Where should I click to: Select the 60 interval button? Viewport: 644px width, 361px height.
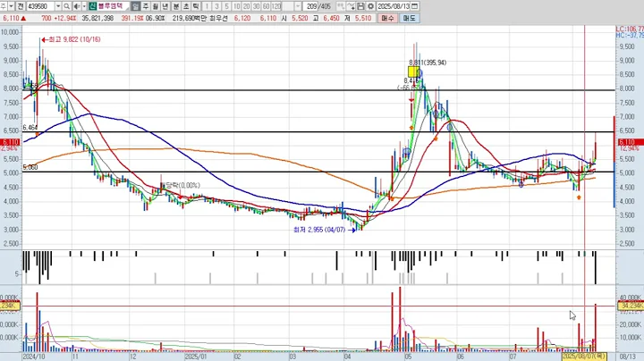click(266, 6)
